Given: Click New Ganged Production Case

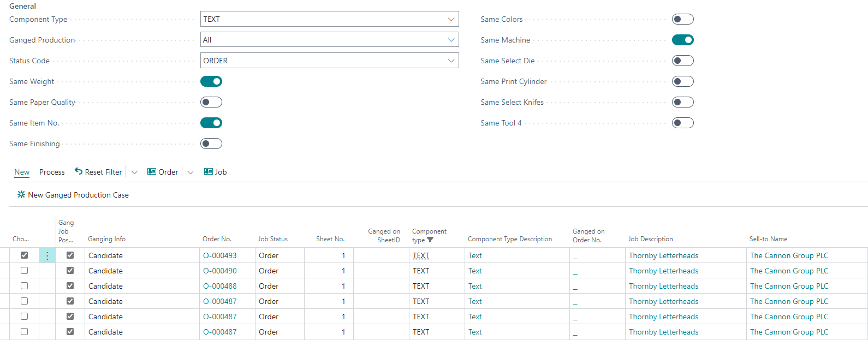Looking at the screenshot, I should tap(73, 195).
